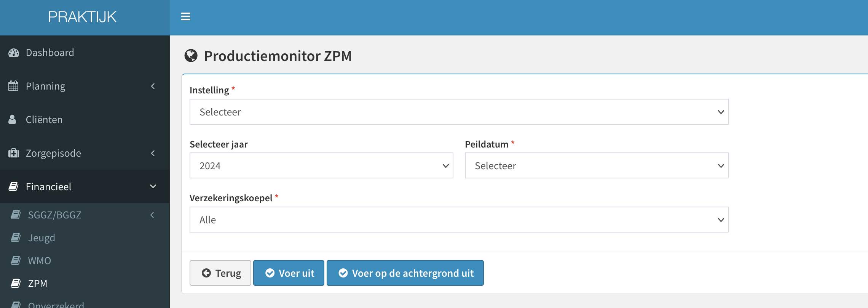
Task: Click the Planning calendar icon
Action: tap(13, 86)
